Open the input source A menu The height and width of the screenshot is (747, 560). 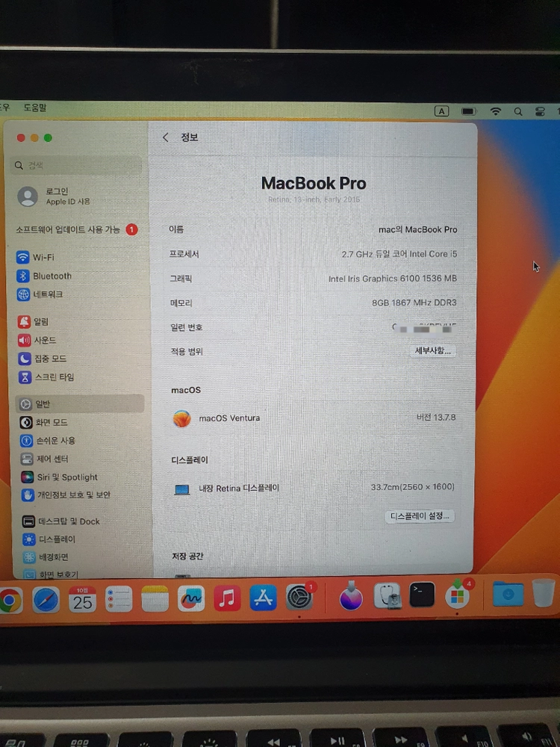(x=441, y=111)
